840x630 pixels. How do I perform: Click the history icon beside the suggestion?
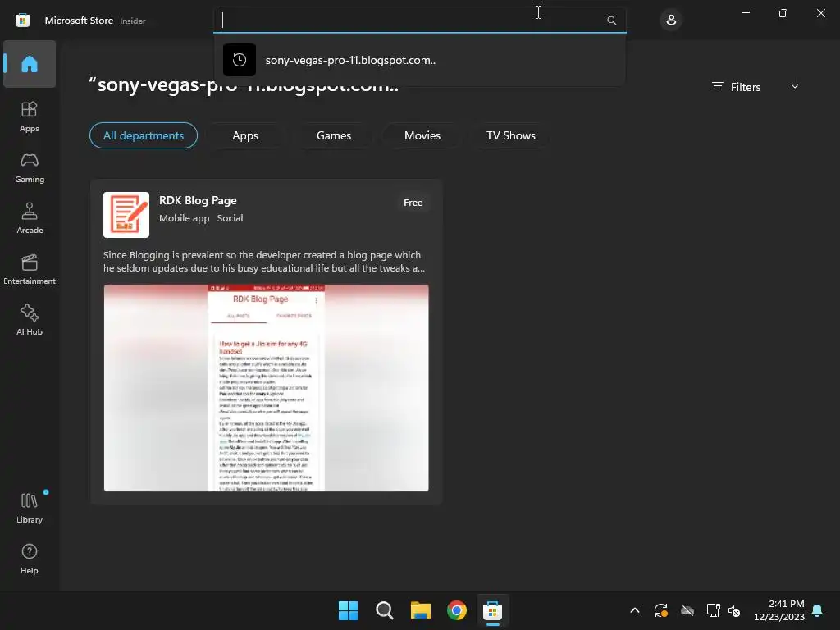tap(240, 60)
